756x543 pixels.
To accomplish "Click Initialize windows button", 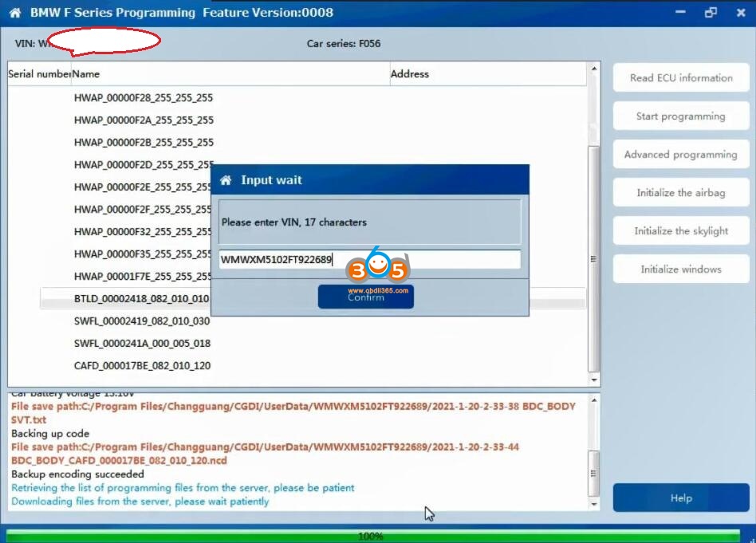I will 681,269.
